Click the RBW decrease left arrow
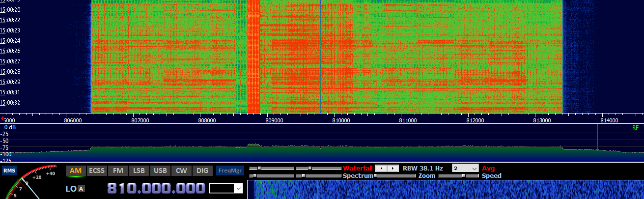Viewport: 644px width, 199px height. point(381,168)
